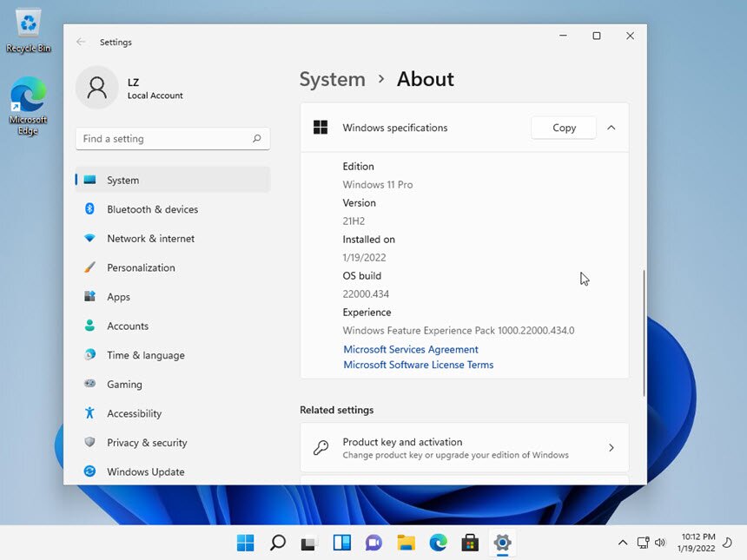
Task: Click the Personalization paintbrush icon
Action: click(89, 267)
